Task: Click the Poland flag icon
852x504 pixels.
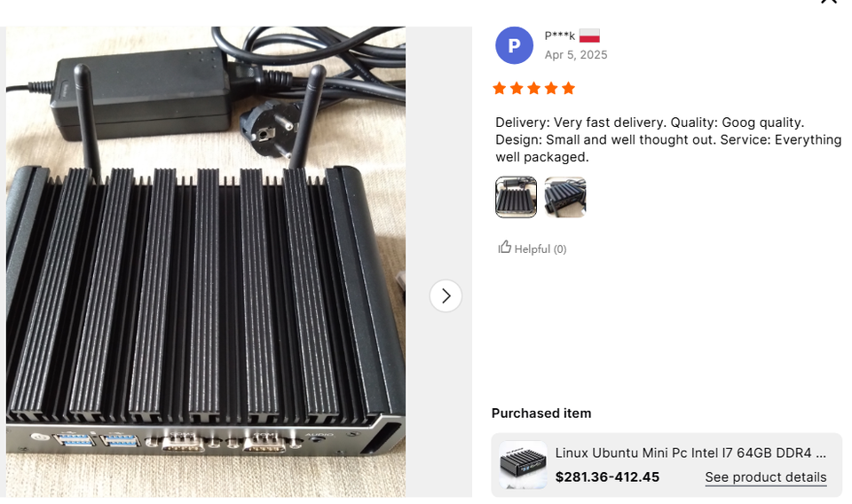Action: point(589,36)
